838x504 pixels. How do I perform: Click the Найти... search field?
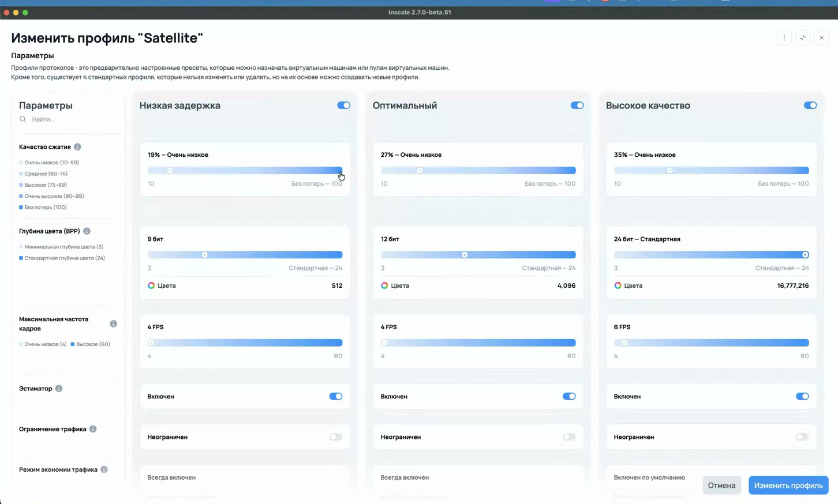click(68, 119)
